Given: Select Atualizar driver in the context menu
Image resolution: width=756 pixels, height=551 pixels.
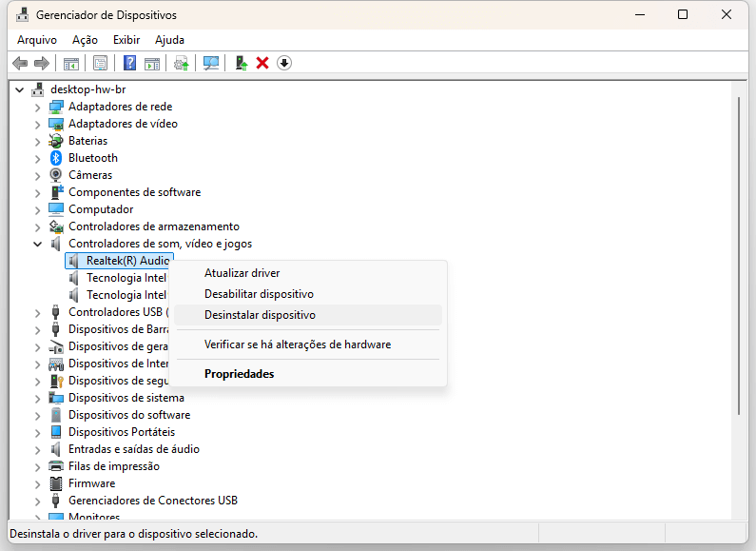Looking at the screenshot, I should click(242, 273).
